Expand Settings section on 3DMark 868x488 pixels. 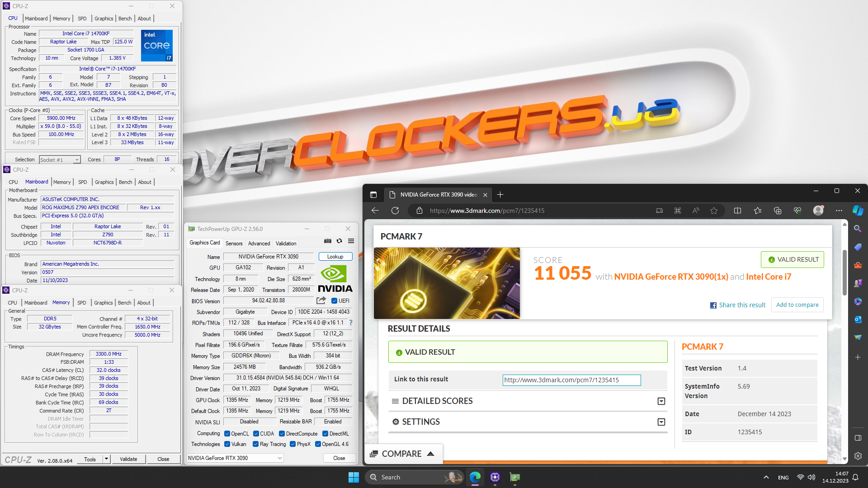click(x=661, y=422)
